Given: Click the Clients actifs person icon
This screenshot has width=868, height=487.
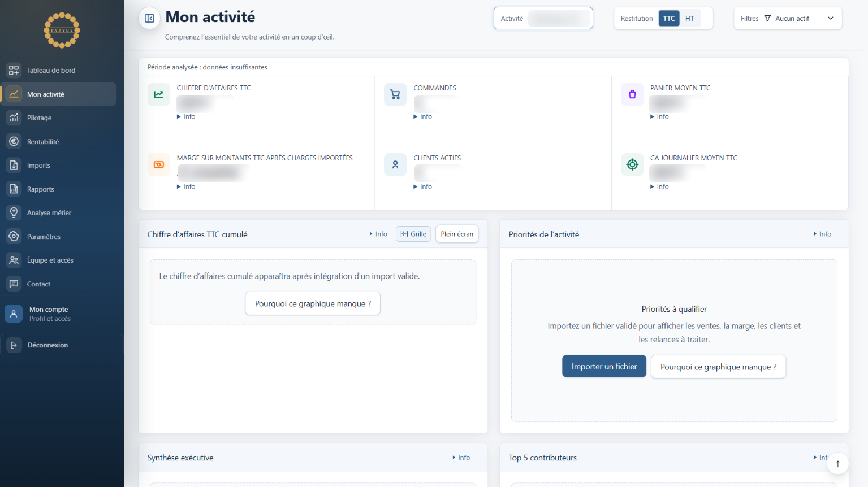Looking at the screenshot, I should pos(395,164).
